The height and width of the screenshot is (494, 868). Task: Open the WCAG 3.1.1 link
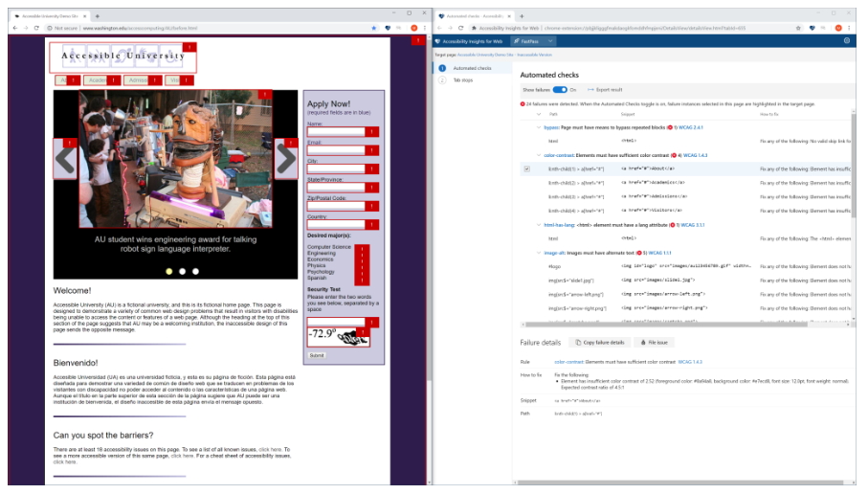[x=693, y=225]
